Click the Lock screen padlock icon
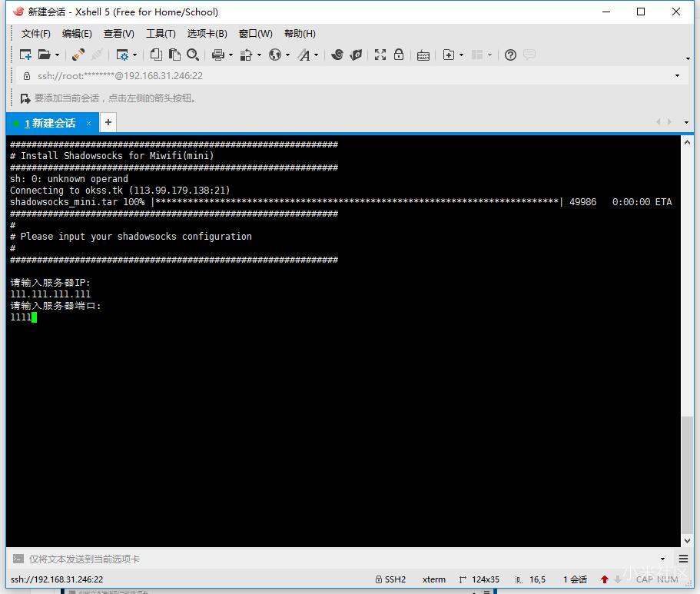 [399, 55]
